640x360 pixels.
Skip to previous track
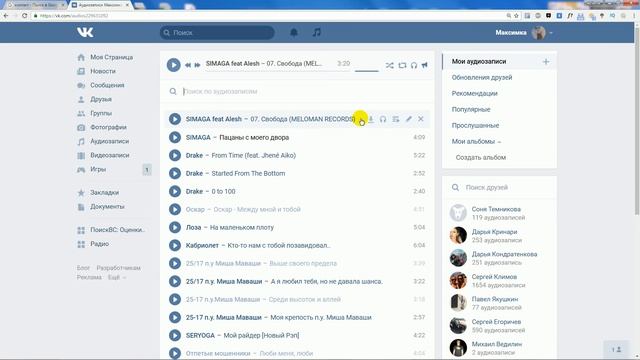(188, 65)
